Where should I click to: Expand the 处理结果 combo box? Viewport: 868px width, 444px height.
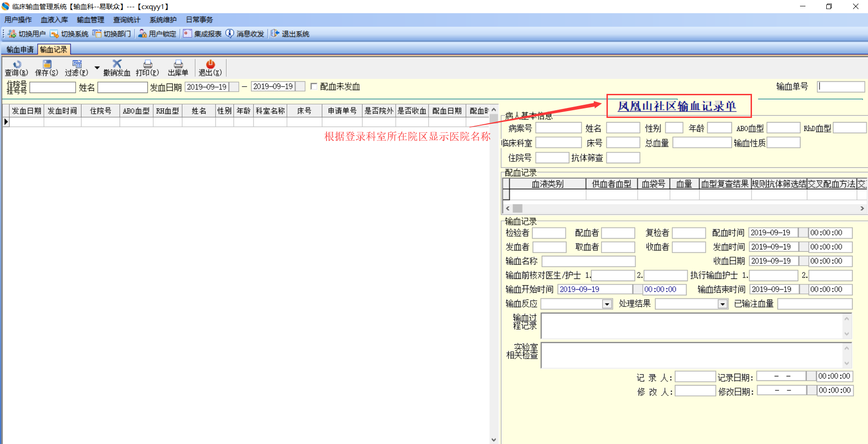click(723, 304)
